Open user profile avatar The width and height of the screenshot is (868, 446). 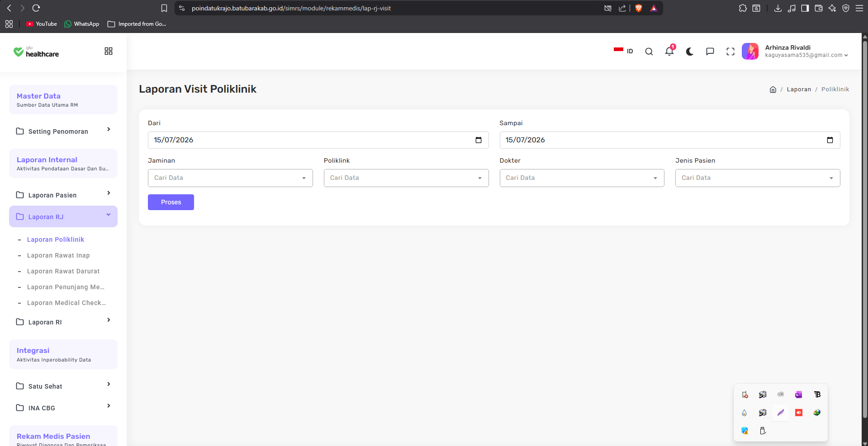tap(750, 51)
